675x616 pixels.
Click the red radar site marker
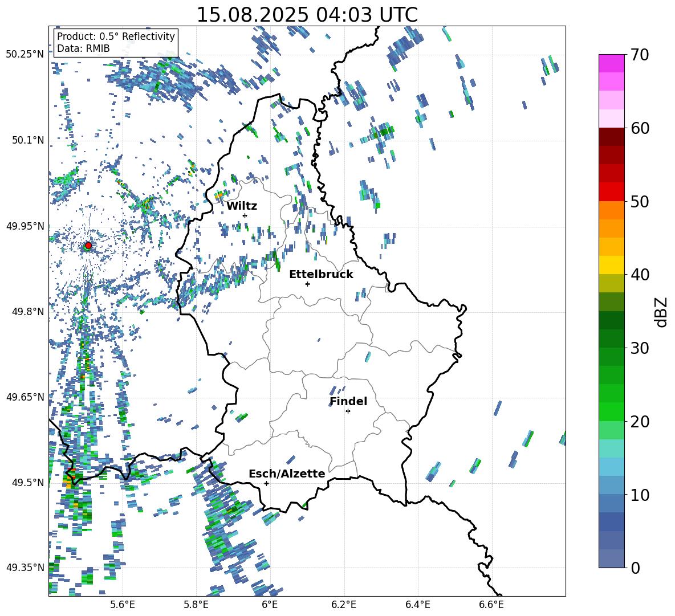[x=88, y=246]
